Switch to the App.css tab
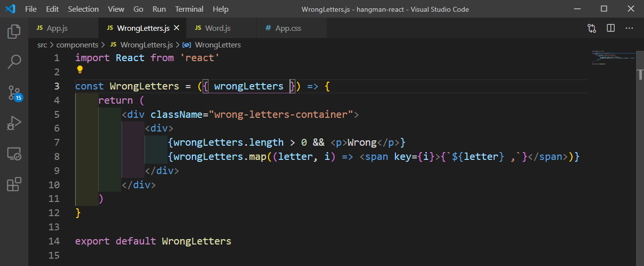 click(x=291, y=28)
